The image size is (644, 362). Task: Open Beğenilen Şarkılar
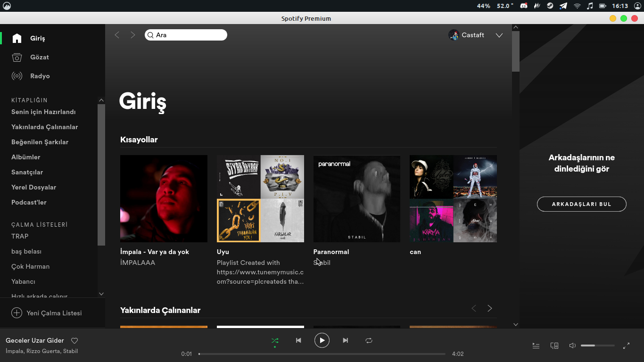click(40, 142)
